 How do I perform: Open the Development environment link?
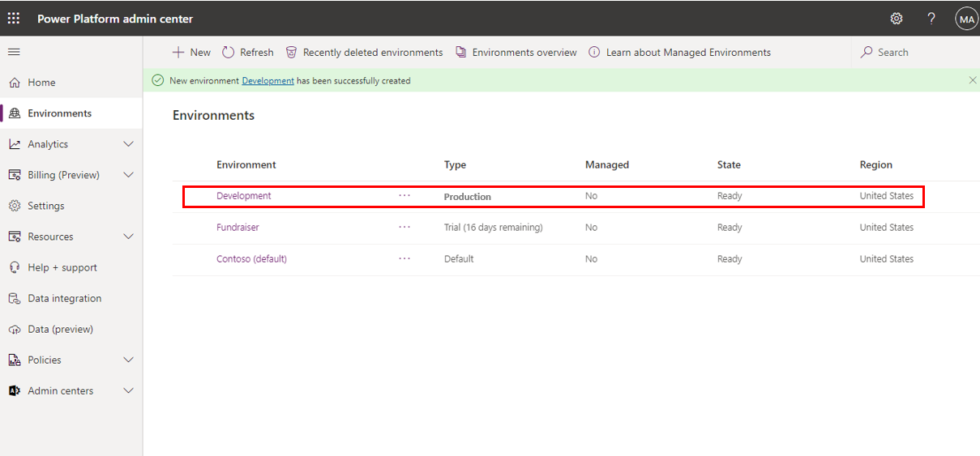tap(244, 196)
